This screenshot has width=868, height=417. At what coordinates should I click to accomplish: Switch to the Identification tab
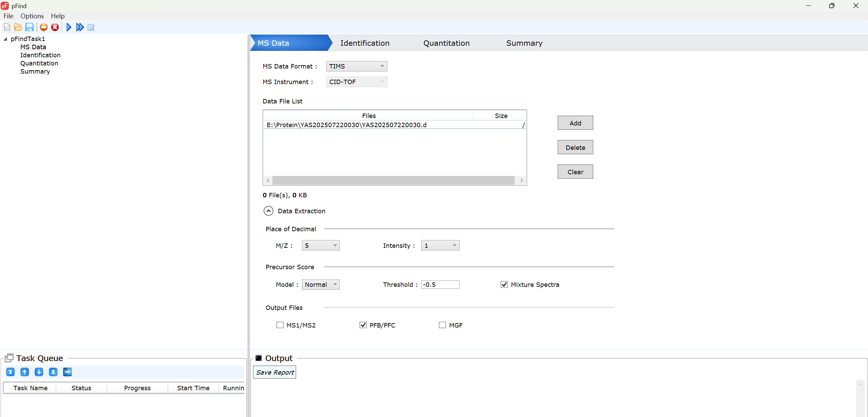[365, 43]
